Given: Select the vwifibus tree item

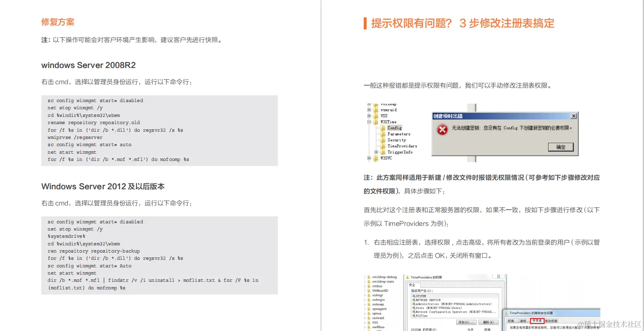Looking at the screenshot, I should [378, 327].
